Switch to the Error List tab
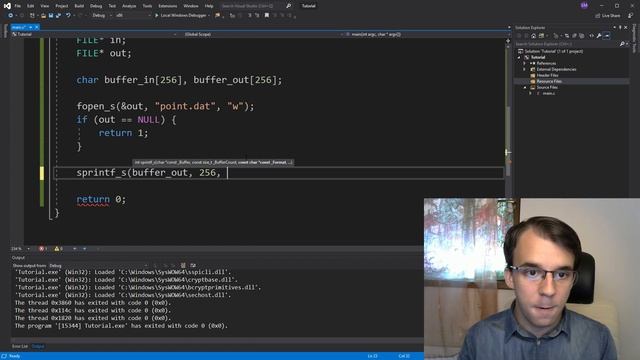 20,346
